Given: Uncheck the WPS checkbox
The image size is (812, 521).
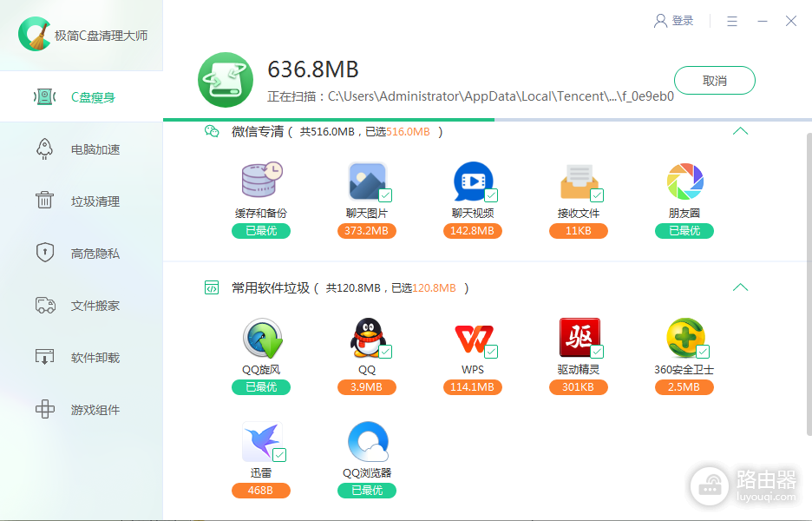Looking at the screenshot, I should [491, 352].
